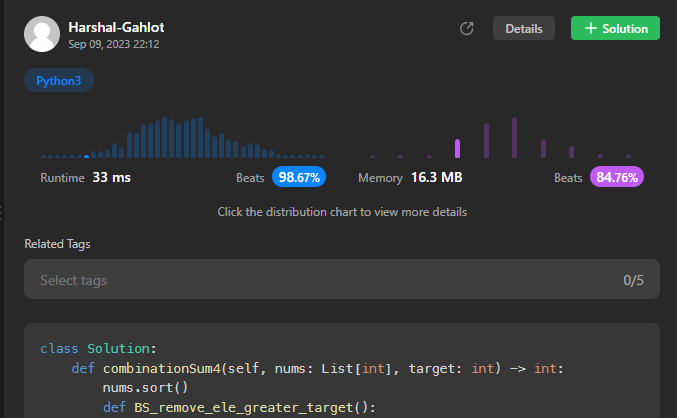Click the class Solution code line
The width and height of the screenshot is (677, 418).
(98, 349)
